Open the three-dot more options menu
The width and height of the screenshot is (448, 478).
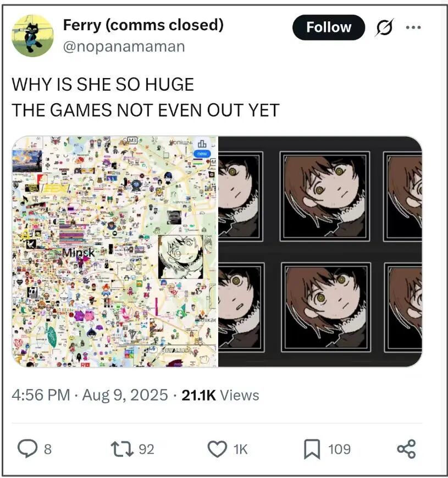[x=413, y=27]
